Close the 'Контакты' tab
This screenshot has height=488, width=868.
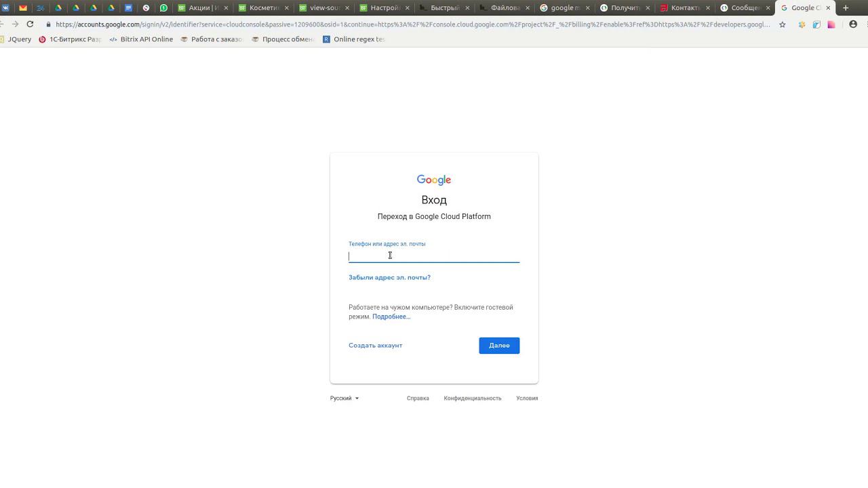[707, 8]
